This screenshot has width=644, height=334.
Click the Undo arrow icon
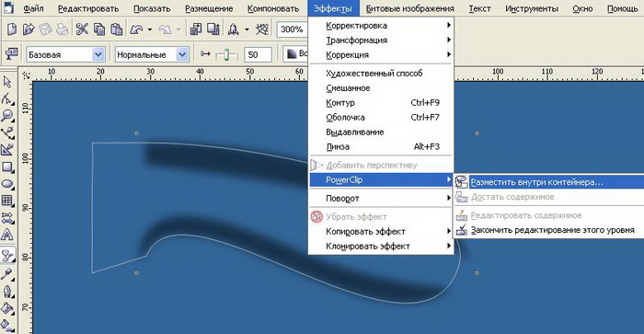[136, 29]
